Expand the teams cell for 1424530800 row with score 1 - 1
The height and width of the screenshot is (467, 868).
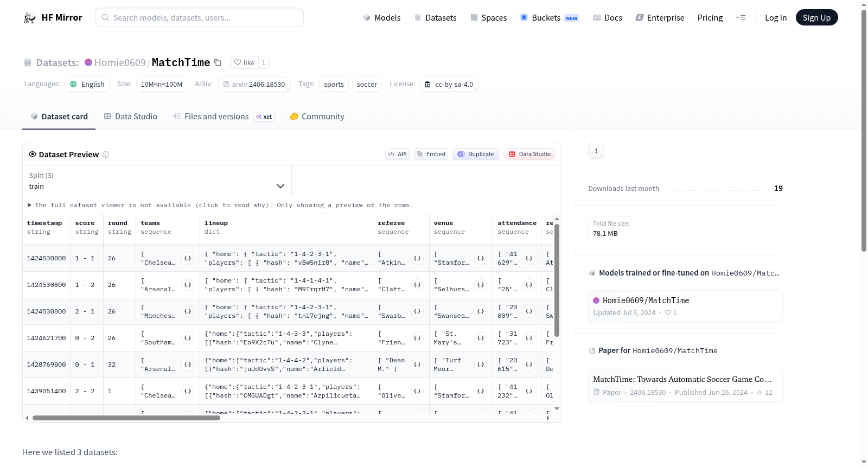188,258
